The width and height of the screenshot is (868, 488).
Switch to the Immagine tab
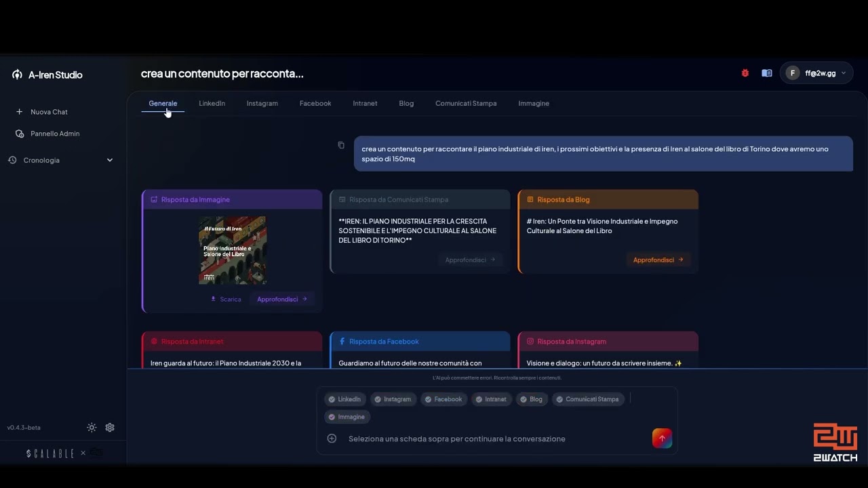pyautogui.click(x=534, y=103)
